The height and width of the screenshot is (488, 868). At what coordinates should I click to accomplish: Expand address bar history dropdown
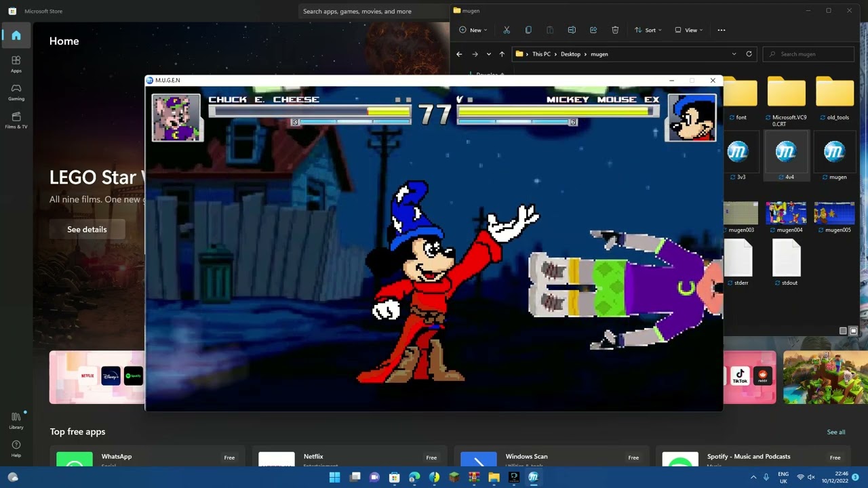coord(734,54)
